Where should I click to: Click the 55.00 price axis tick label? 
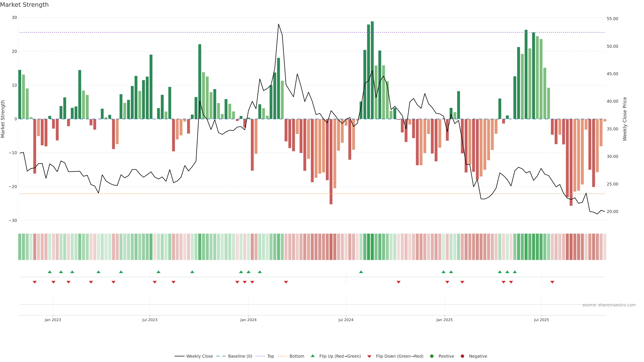(x=612, y=19)
